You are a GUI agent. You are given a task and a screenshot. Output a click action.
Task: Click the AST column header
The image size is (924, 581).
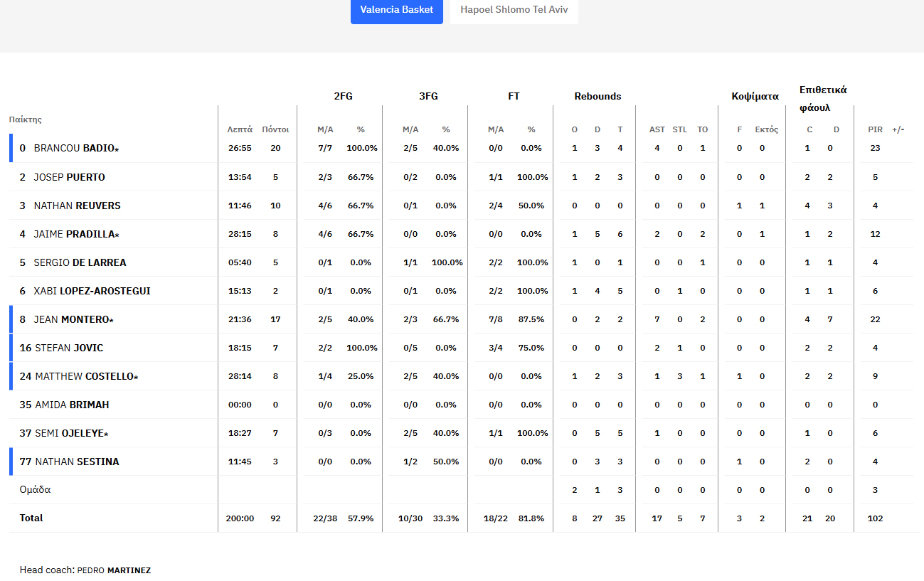click(x=657, y=129)
